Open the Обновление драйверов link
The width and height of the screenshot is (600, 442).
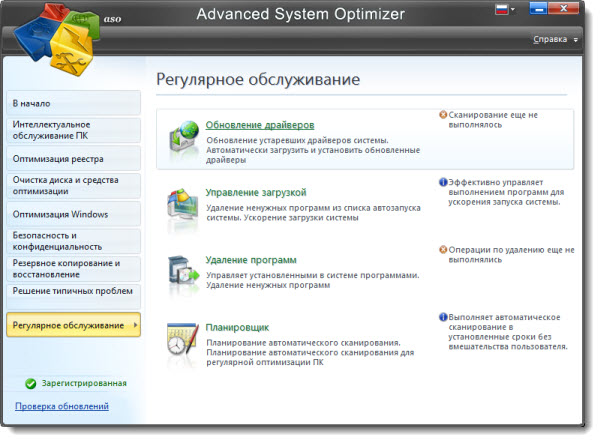click(260, 125)
